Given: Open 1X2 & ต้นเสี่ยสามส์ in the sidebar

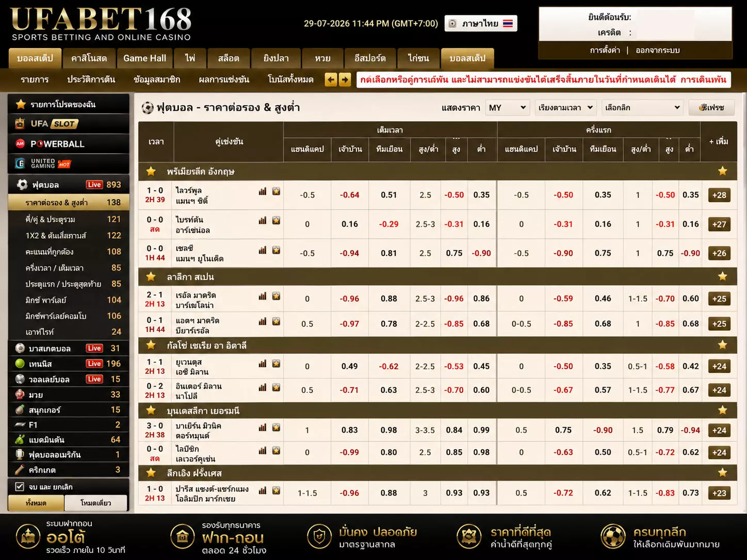Looking at the screenshot, I should click(x=69, y=235).
